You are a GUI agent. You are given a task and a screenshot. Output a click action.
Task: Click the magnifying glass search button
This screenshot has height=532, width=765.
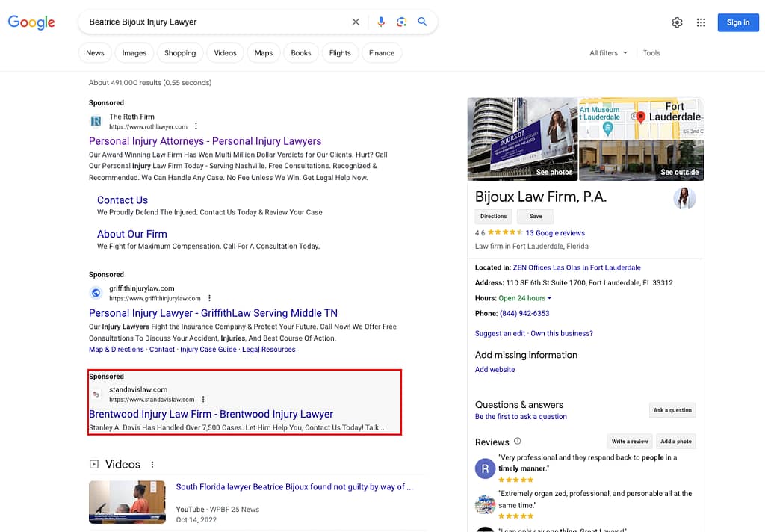click(x=423, y=22)
